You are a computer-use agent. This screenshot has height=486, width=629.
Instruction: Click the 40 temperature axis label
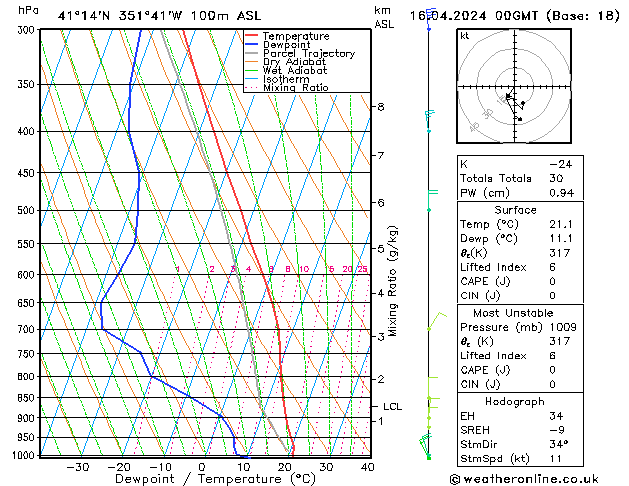(367, 467)
